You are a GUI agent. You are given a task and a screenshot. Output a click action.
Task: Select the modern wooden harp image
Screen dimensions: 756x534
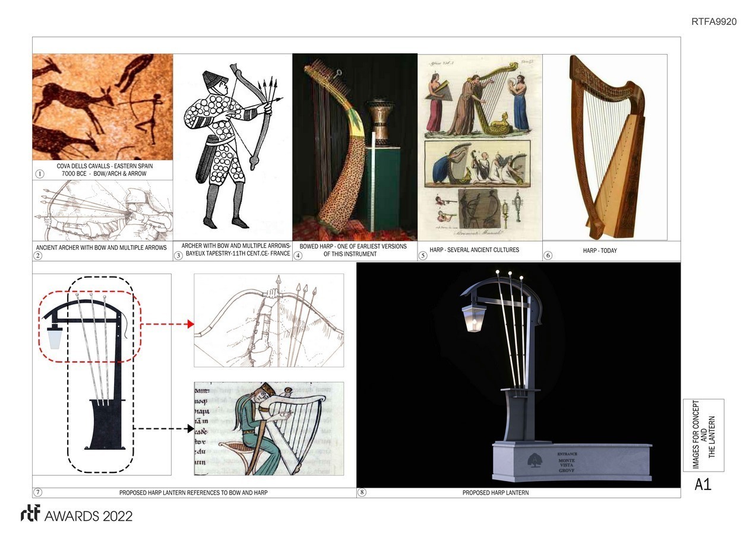(x=605, y=147)
